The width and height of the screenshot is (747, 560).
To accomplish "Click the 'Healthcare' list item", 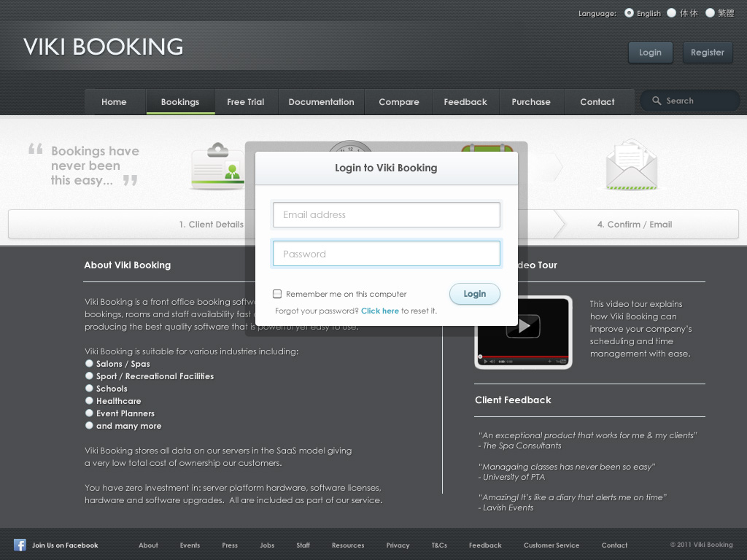I will pyautogui.click(x=119, y=401).
